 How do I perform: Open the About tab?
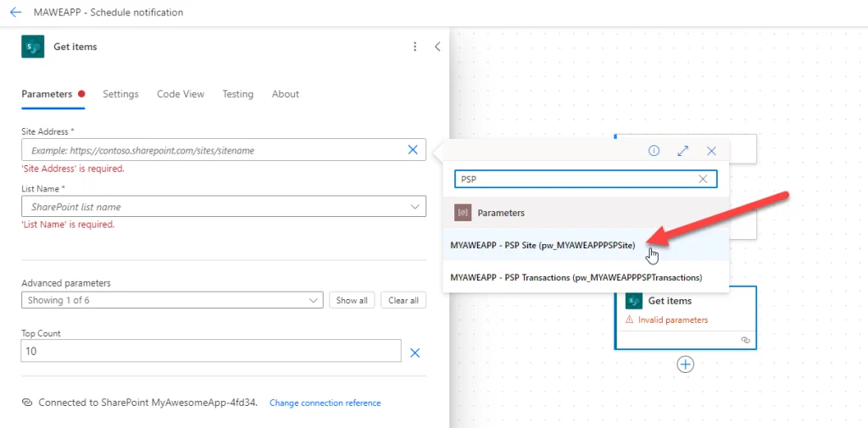click(x=286, y=94)
